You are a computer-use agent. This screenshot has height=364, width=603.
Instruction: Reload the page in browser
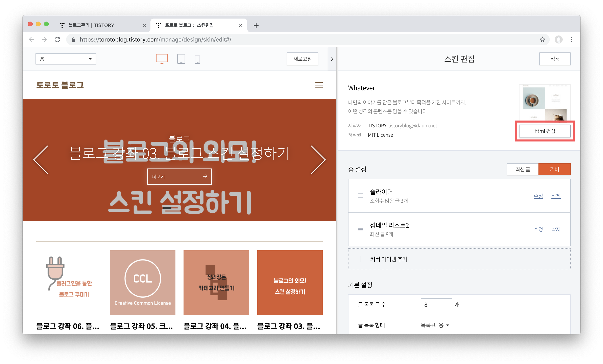[x=57, y=40]
